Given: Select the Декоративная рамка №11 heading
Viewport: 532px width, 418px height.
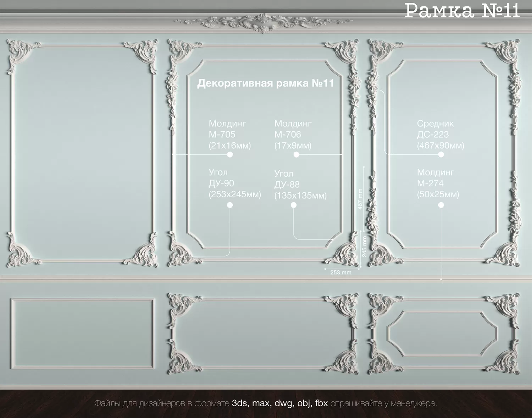Looking at the screenshot, I should coord(266,82).
